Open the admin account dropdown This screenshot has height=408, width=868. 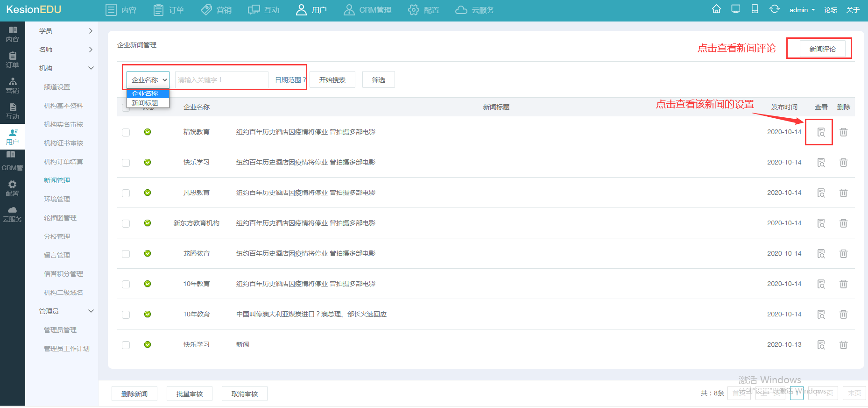802,10
